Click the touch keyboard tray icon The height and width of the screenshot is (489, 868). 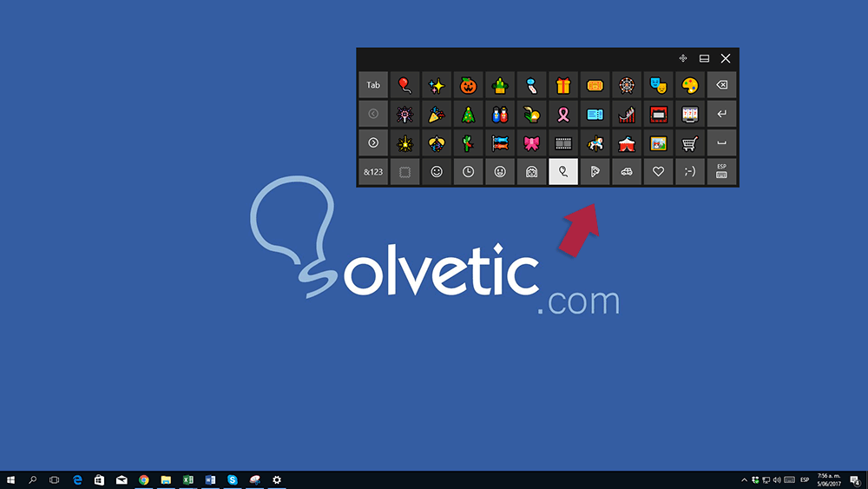tap(789, 479)
